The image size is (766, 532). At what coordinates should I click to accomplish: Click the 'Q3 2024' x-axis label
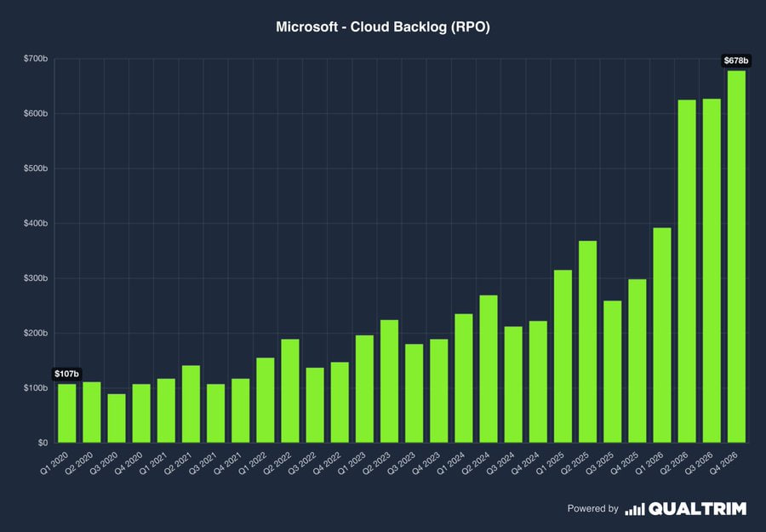click(x=501, y=463)
